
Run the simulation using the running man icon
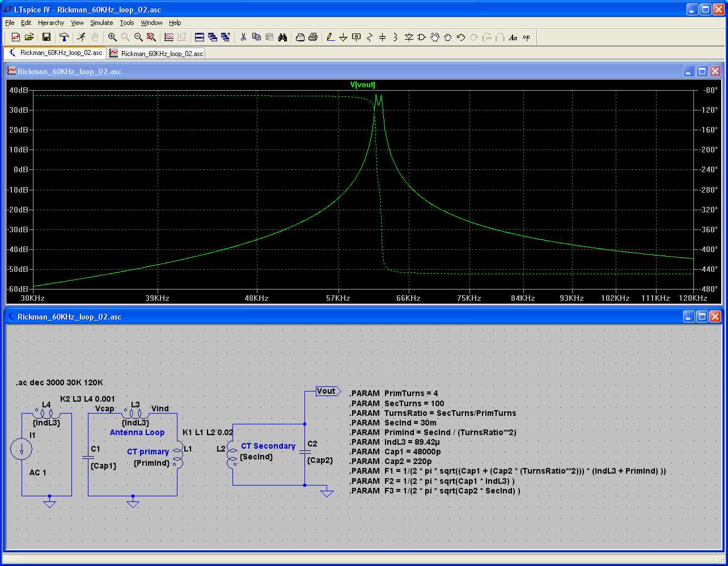pyautogui.click(x=82, y=37)
